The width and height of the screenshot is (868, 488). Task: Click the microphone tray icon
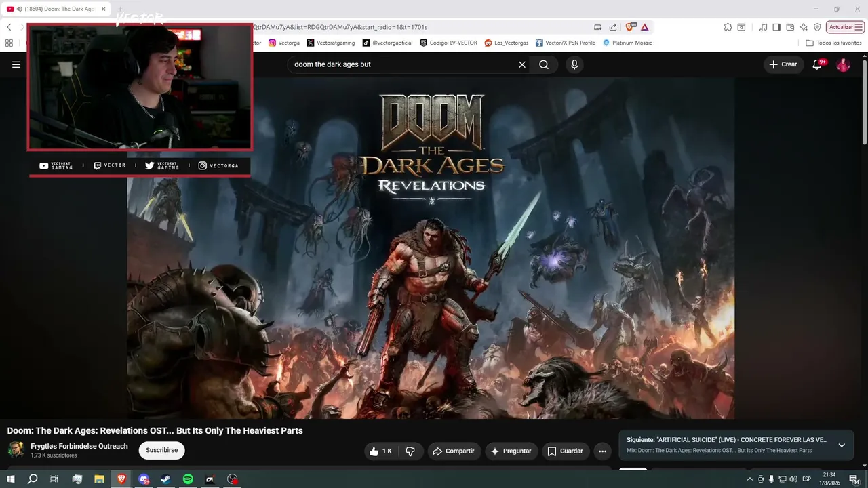point(771,479)
